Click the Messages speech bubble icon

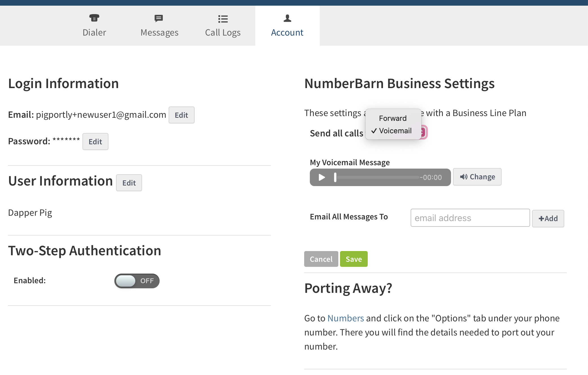click(x=159, y=18)
